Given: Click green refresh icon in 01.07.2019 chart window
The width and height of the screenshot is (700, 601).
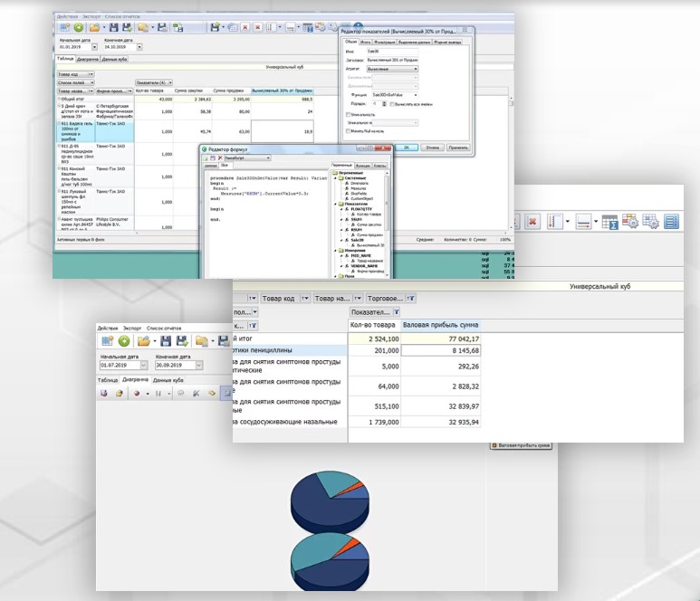Looking at the screenshot, I should 124,341.
